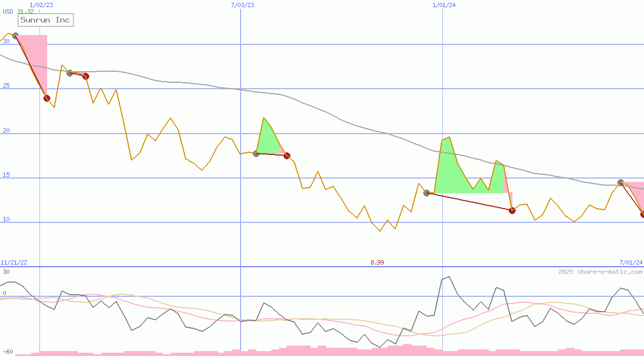Click the green profit area after 7/03/23

[267, 140]
